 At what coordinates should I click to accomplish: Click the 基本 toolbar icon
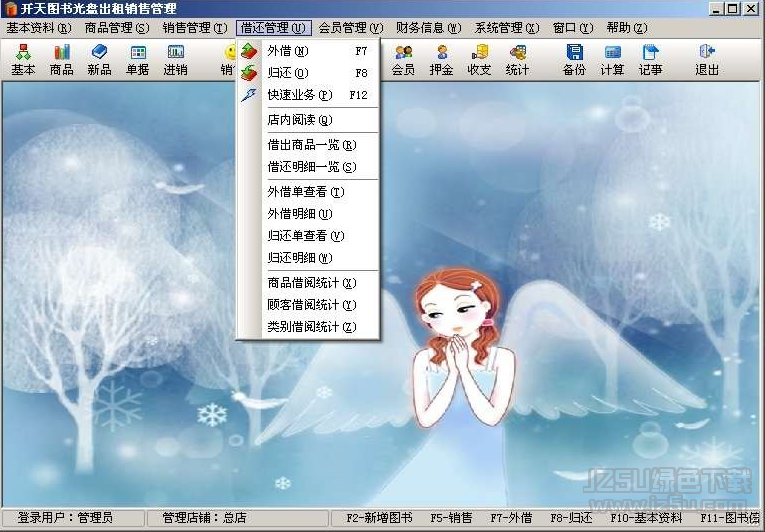23,60
